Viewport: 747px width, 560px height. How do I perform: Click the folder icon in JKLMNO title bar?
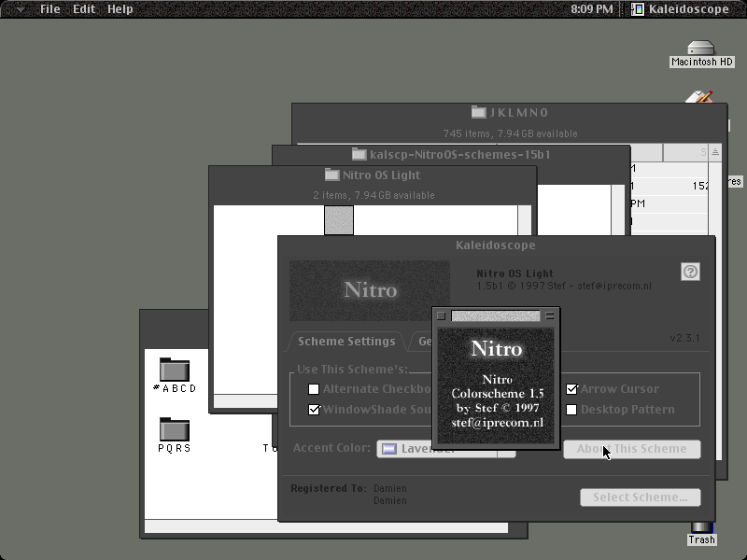tap(478, 112)
